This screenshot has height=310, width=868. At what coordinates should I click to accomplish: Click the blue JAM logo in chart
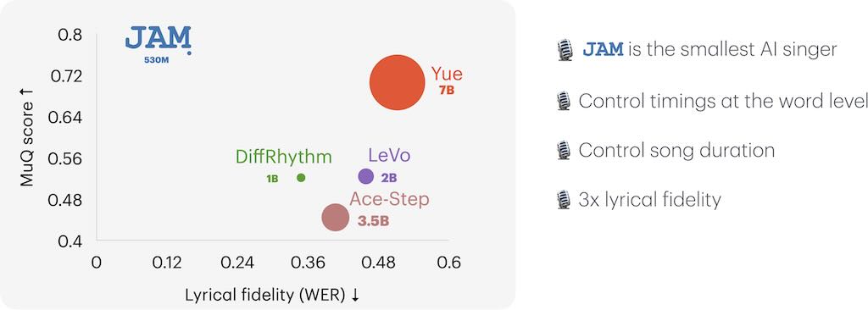[x=159, y=39]
